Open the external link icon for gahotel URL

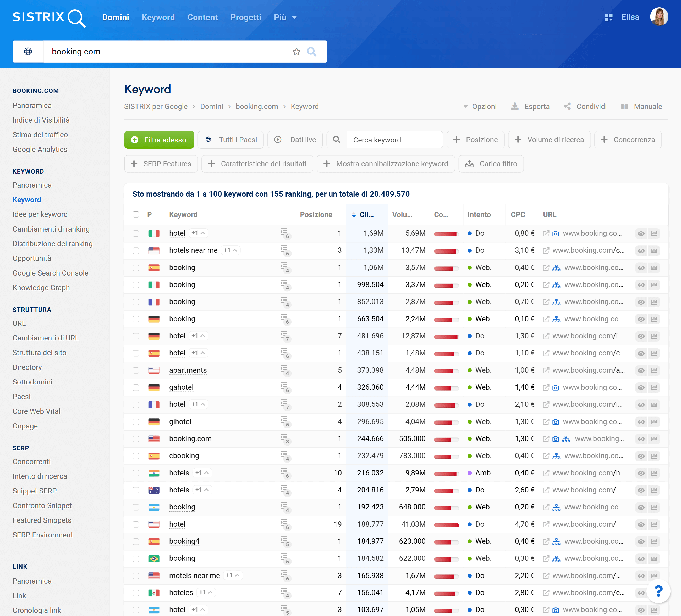[546, 387]
